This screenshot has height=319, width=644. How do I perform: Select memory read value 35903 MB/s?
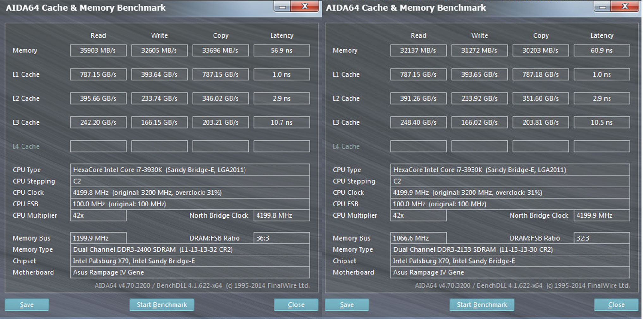click(98, 50)
